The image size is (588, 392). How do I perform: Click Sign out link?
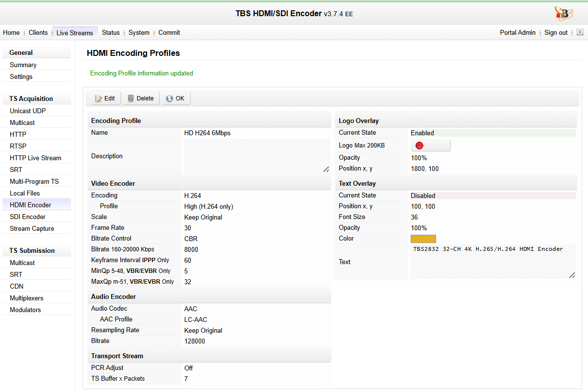coord(556,33)
